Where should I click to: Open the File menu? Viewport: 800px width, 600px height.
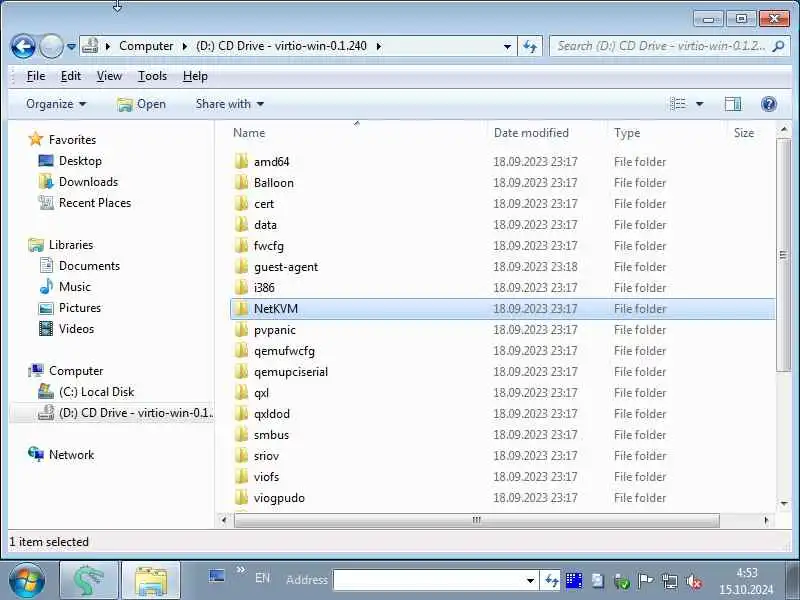[36, 76]
